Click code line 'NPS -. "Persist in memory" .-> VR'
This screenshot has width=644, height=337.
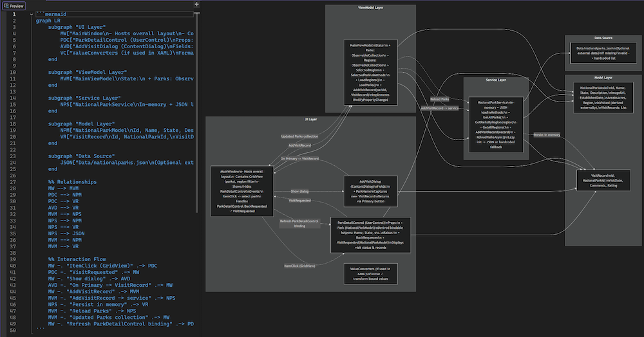click(x=98, y=305)
